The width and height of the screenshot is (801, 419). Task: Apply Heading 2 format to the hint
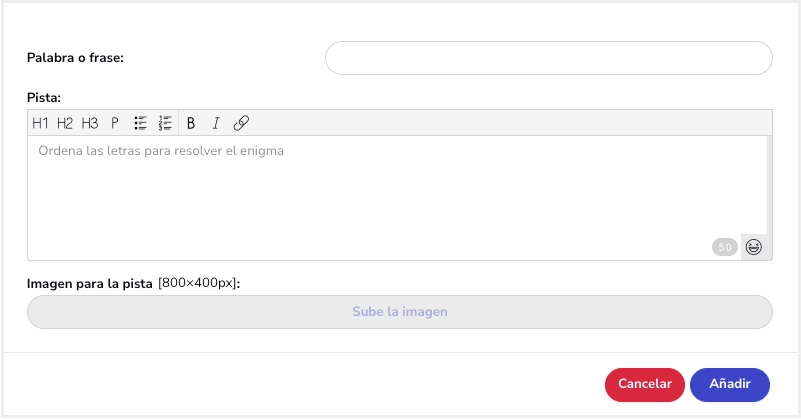click(65, 123)
